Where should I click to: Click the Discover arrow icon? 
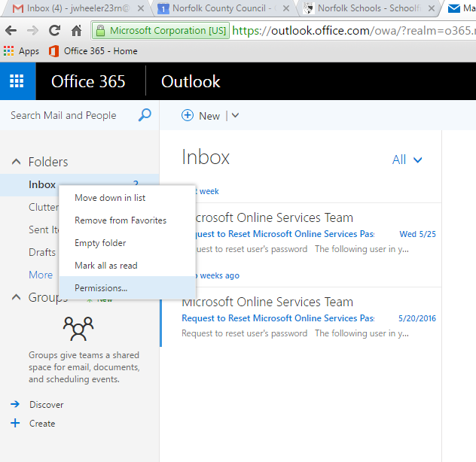15,404
